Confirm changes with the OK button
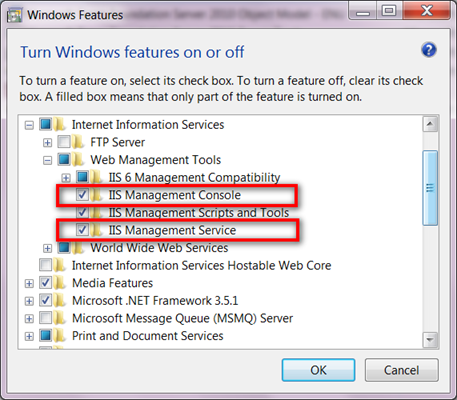457x400 pixels. click(x=318, y=370)
